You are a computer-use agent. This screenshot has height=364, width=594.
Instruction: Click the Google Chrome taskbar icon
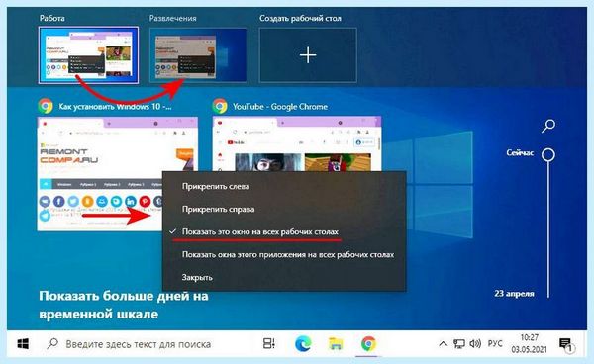click(x=368, y=343)
